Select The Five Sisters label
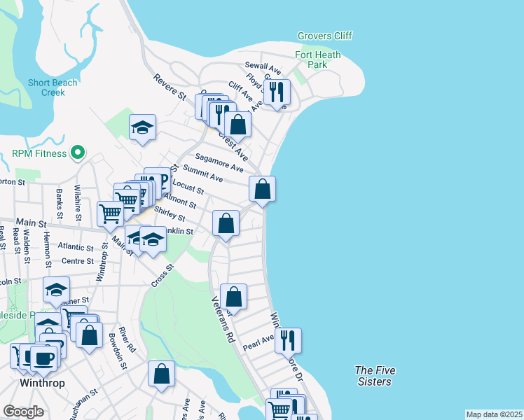 375,376
